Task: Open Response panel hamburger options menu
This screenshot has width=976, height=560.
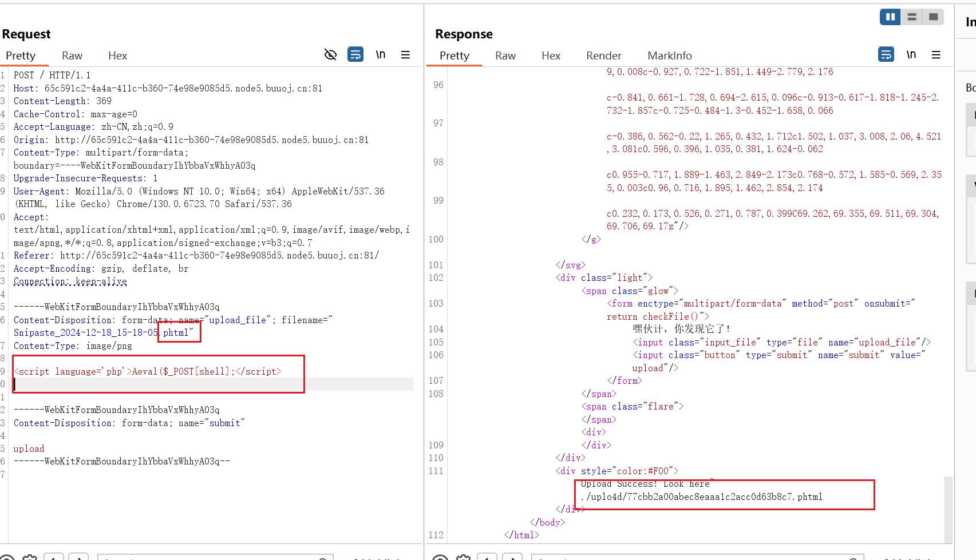Action: (936, 55)
